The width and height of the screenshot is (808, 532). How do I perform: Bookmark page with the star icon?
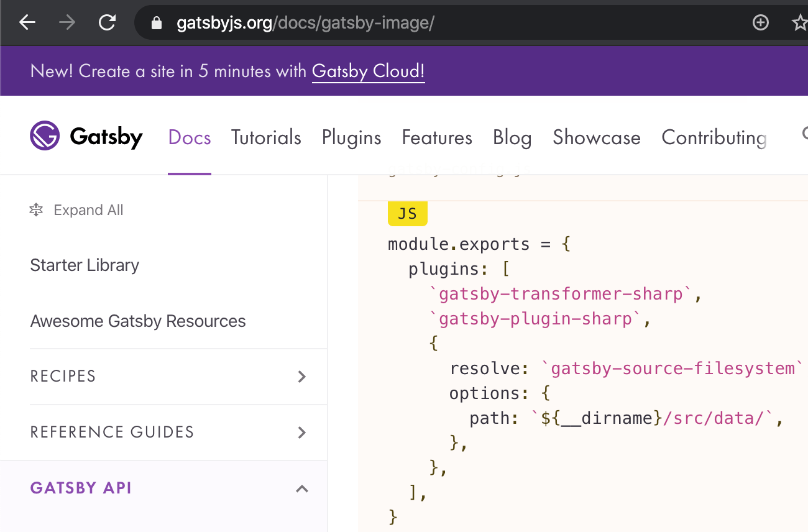[x=801, y=23]
